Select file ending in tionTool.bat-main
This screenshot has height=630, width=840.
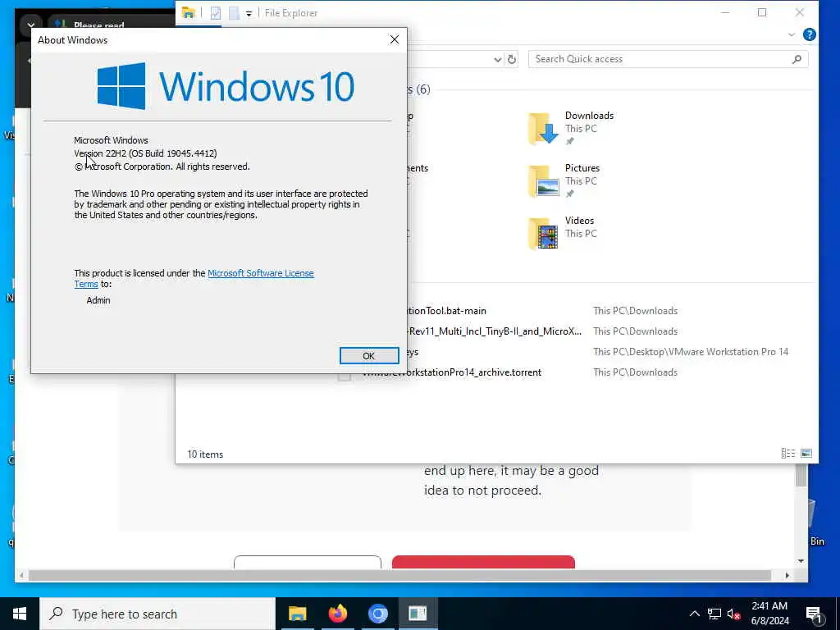[x=447, y=311]
